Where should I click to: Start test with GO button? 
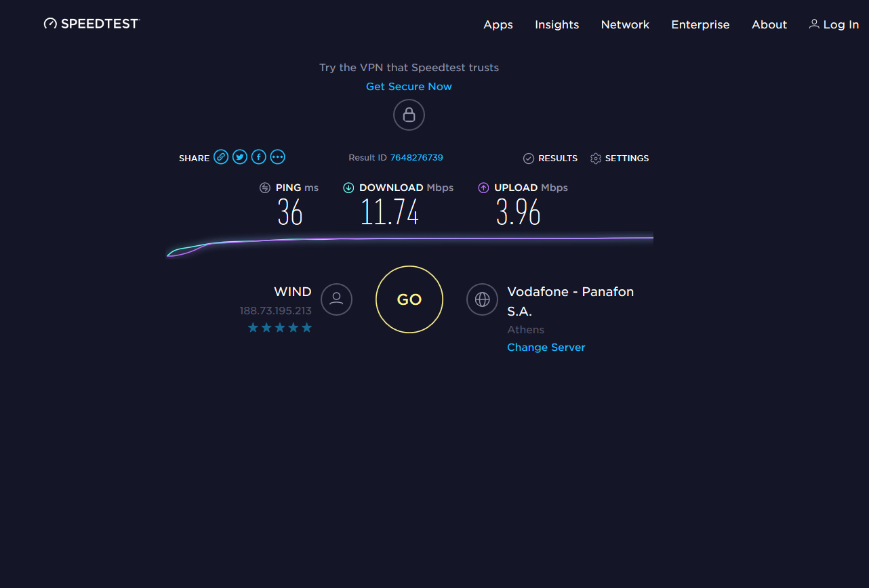409,299
